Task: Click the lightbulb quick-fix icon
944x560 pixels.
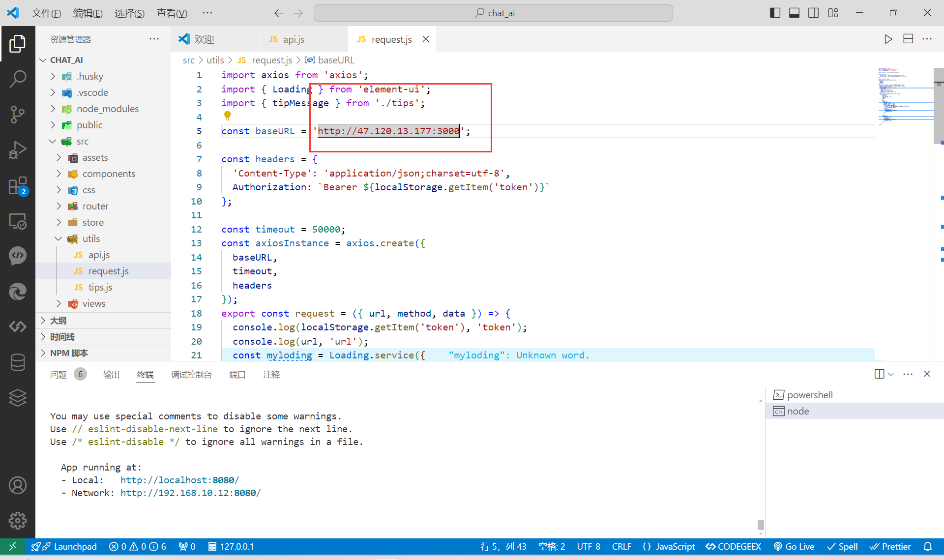Action: point(227,116)
